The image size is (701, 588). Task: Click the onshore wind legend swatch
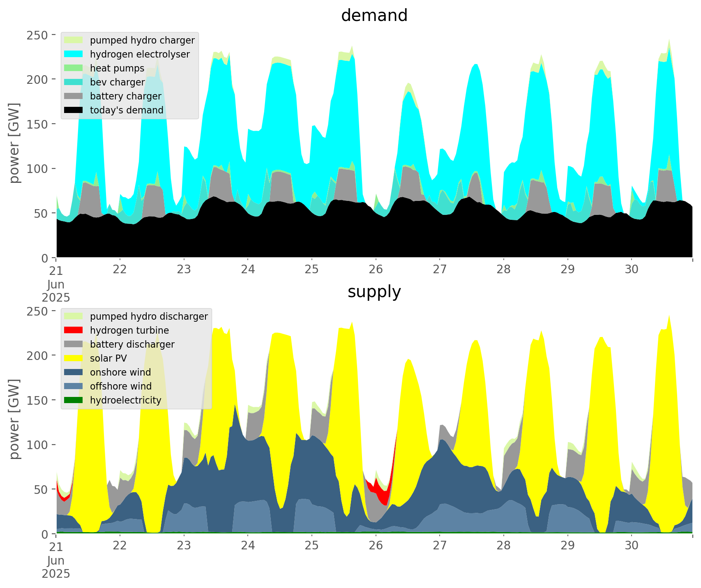coord(74,372)
